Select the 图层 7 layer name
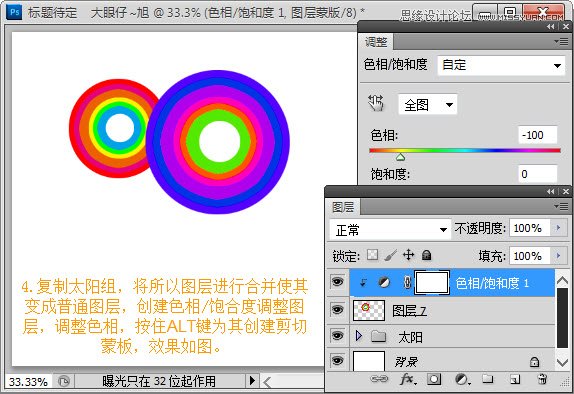Screen dimensions: 574x394 point(409,311)
